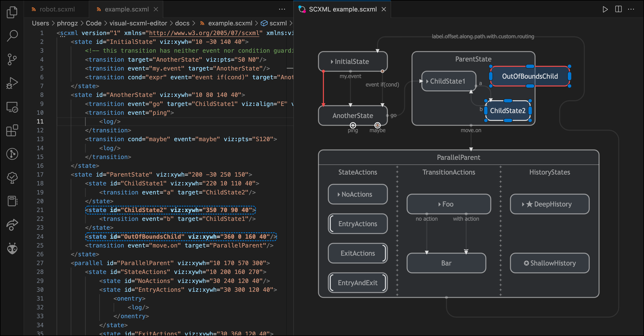Open the Extensions view
The image size is (644, 336).
click(12, 130)
